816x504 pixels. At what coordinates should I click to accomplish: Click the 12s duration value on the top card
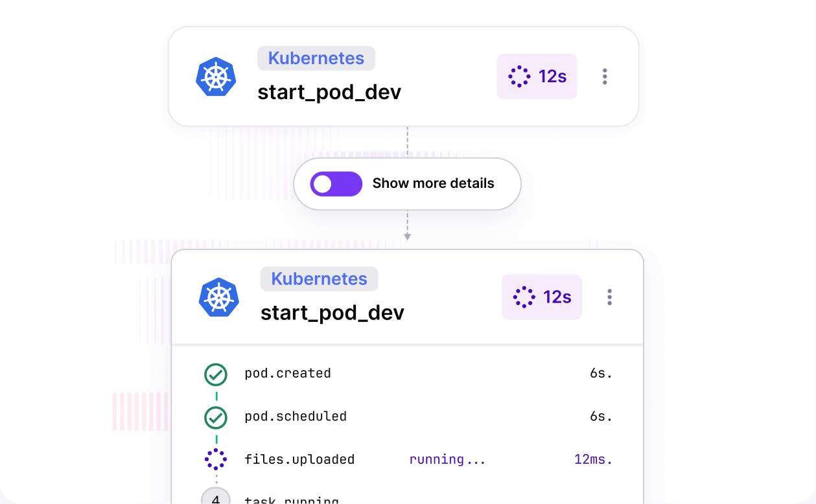click(553, 76)
